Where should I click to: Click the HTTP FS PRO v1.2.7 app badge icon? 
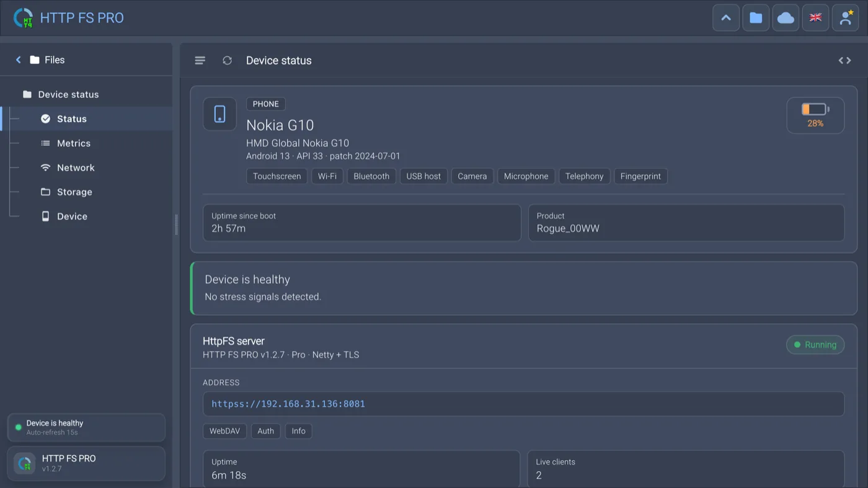tap(25, 463)
